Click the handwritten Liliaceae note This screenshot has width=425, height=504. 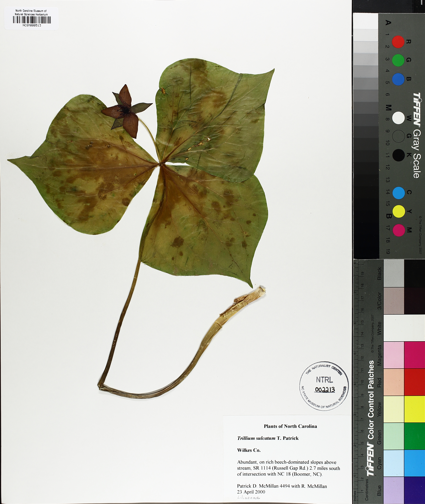(248, 497)
